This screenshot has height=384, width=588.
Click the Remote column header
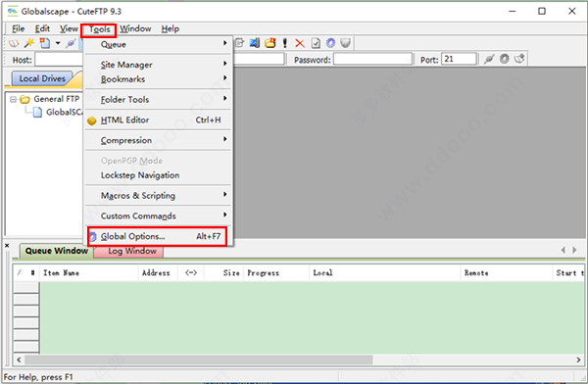[507, 273]
